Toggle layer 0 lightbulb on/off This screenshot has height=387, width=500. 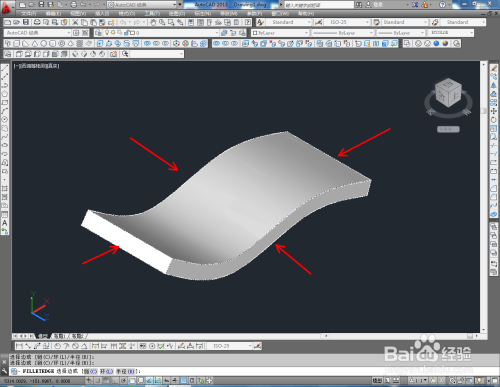tap(107, 33)
